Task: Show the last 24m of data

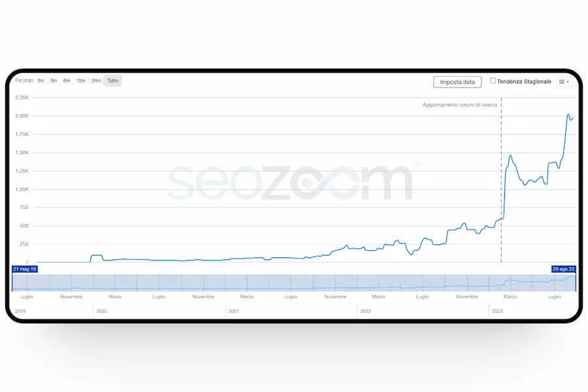Action: pos(96,80)
